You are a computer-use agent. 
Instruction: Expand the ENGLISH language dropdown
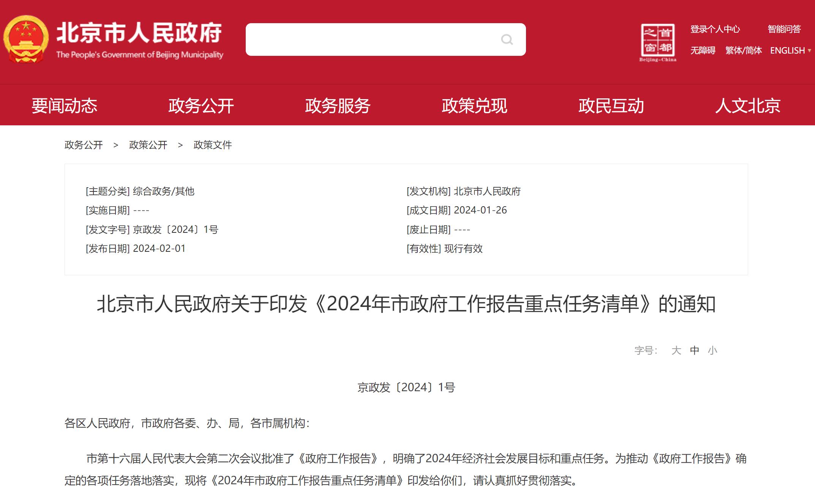coord(791,51)
